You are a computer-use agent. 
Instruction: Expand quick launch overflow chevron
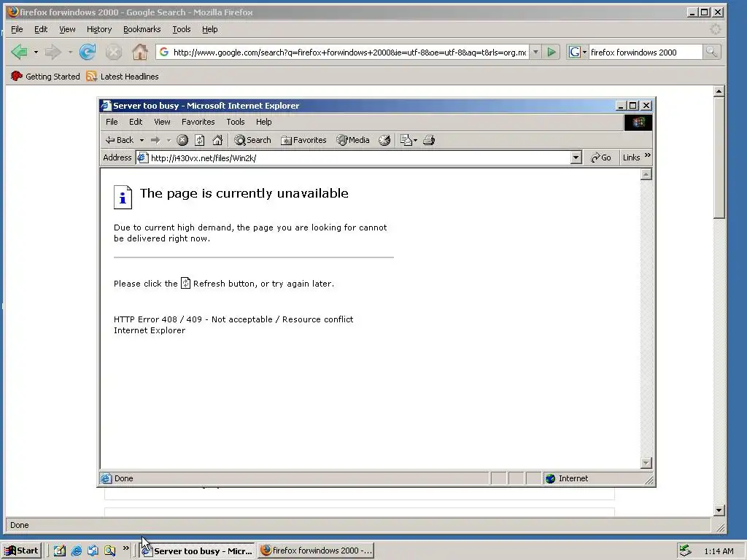[125, 548]
